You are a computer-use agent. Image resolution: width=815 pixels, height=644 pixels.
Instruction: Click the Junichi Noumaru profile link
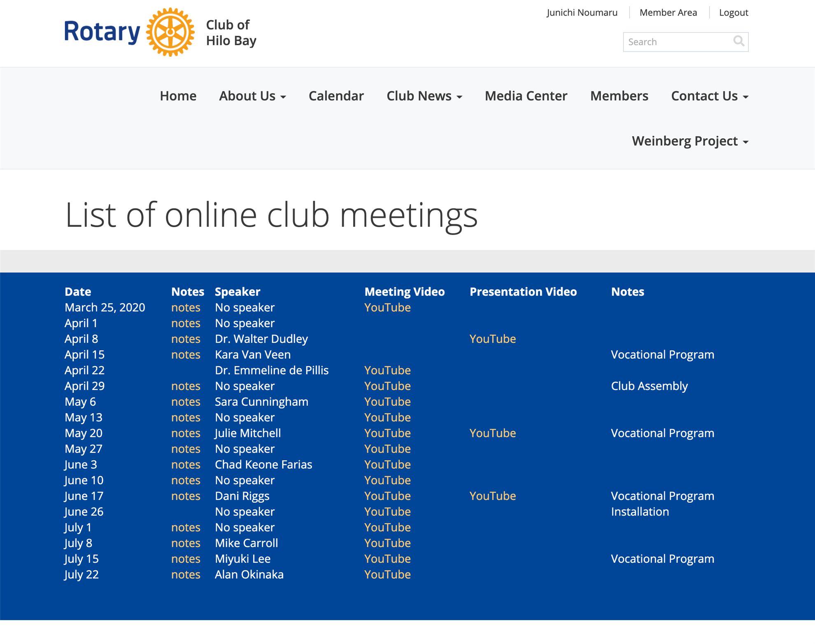582,12
